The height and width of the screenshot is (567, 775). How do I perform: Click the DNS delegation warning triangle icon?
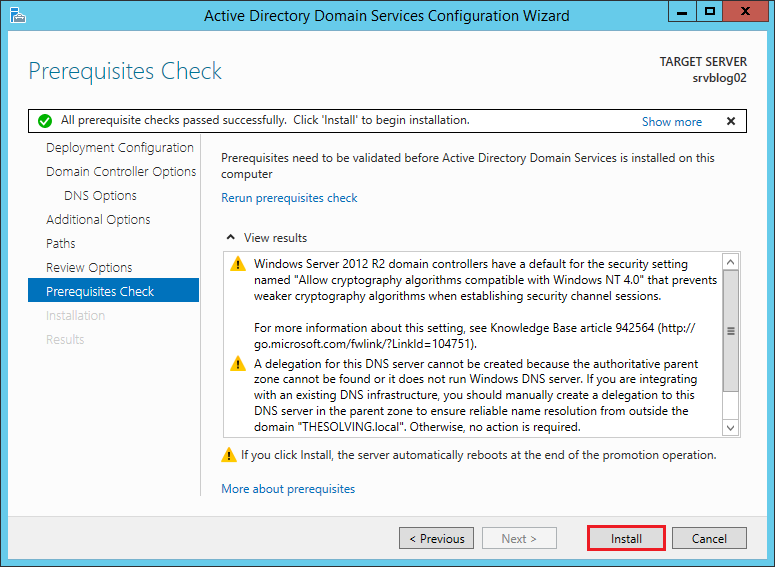[238, 364]
